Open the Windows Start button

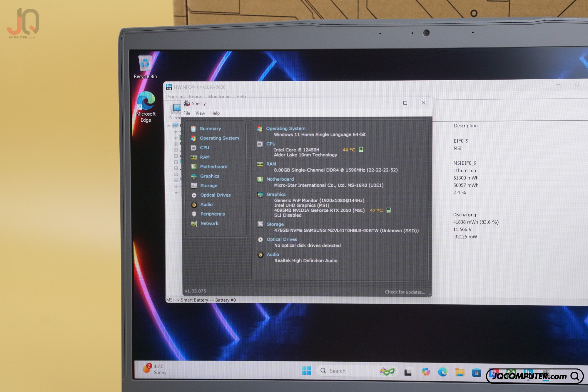[307, 371]
